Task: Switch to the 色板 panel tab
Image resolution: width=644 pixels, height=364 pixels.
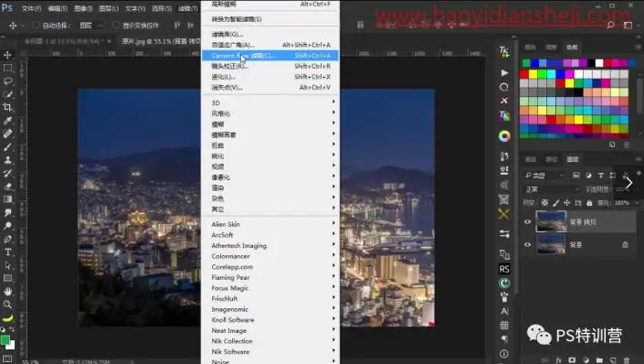Action: click(572, 48)
